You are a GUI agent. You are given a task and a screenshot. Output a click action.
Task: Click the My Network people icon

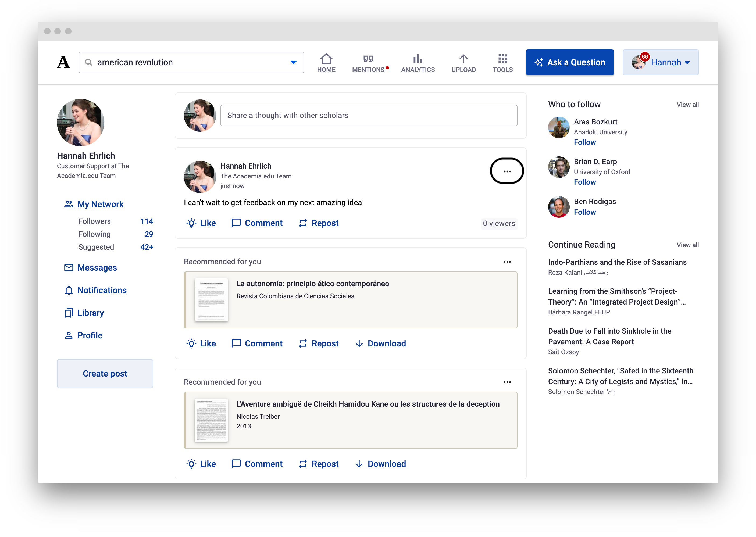[69, 204]
